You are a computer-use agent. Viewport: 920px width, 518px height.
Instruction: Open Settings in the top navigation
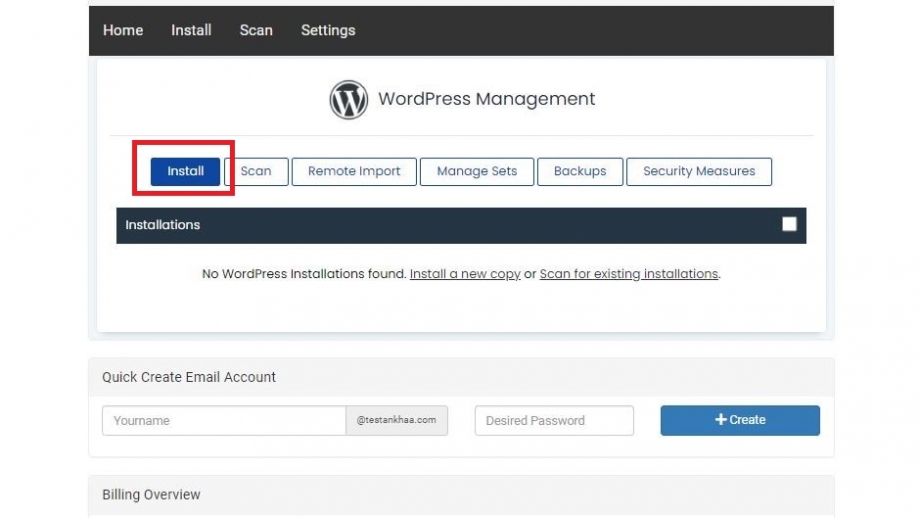coord(328,31)
